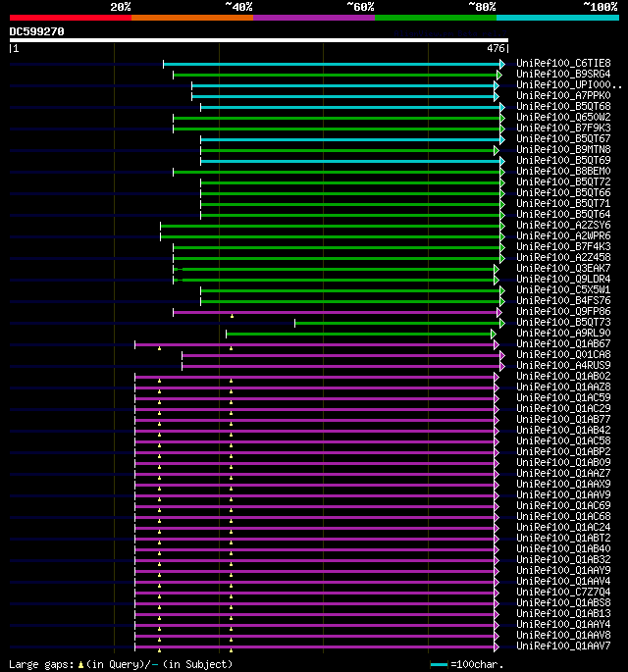Open hit UniRef100_Q1AC69

(563, 505)
